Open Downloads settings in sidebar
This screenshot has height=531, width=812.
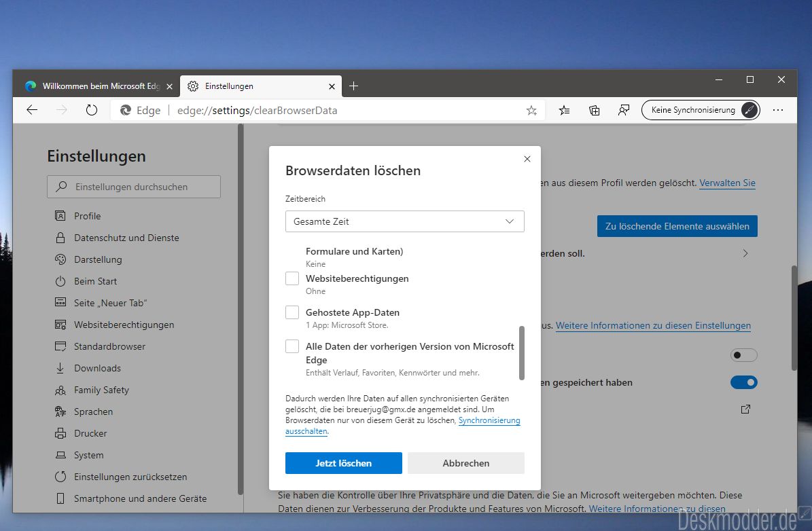pyautogui.click(x=97, y=368)
